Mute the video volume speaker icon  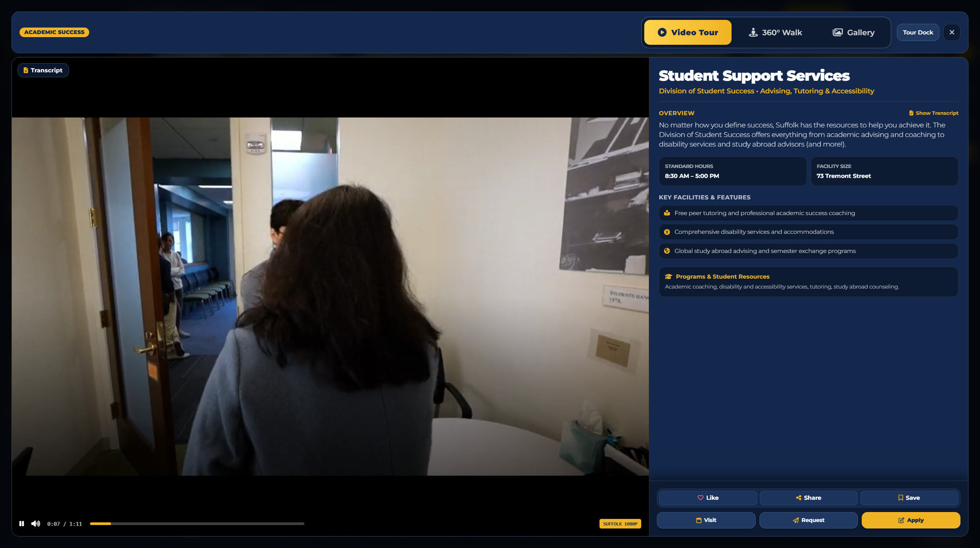(x=36, y=524)
